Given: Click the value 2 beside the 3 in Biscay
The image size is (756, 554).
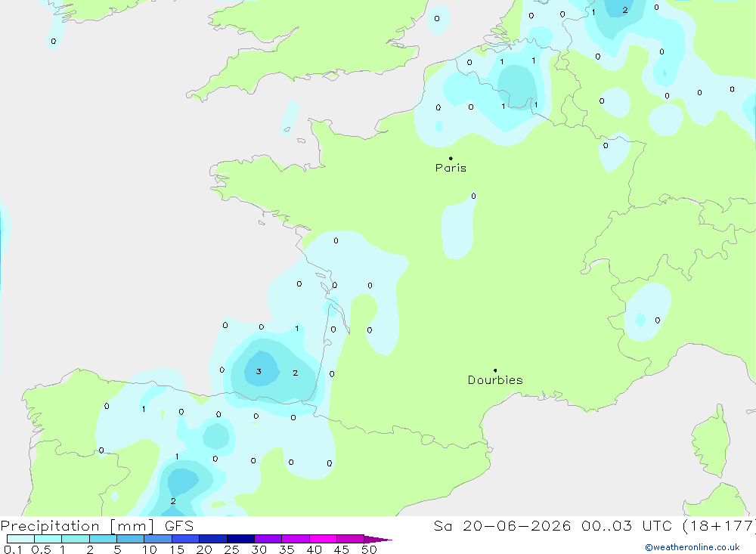Looking at the screenshot, I should pyautogui.click(x=295, y=373).
